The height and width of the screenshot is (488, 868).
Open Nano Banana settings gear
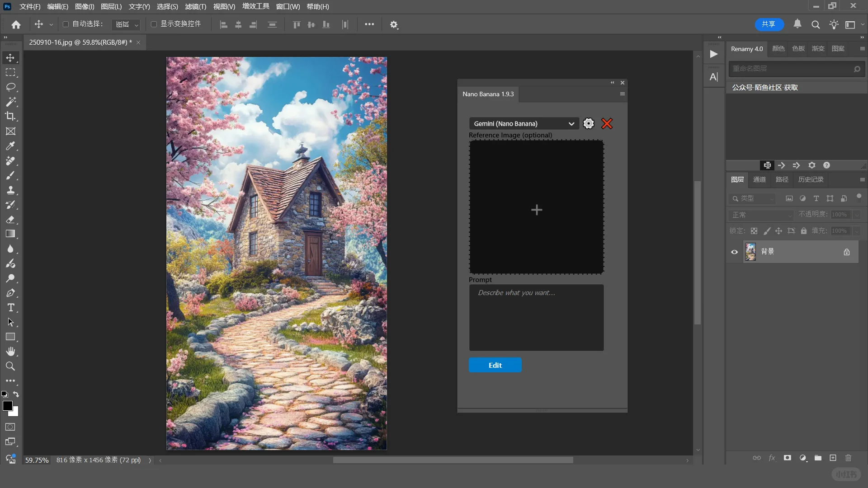(x=588, y=123)
